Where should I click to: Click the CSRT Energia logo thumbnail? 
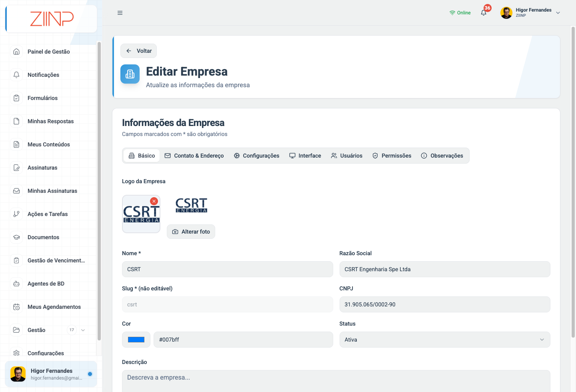pyautogui.click(x=141, y=214)
